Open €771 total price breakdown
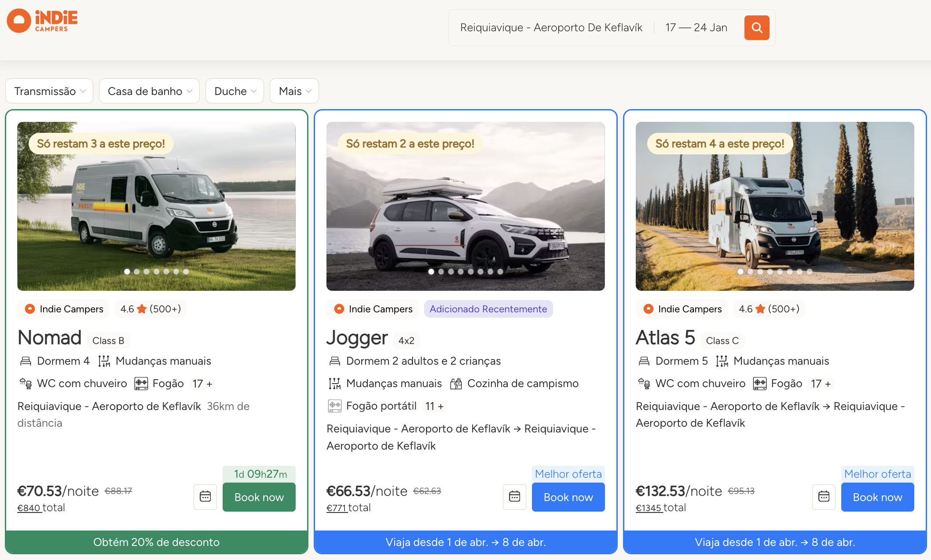The height and width of the screenshot is (560, 931). click(337, 508)
